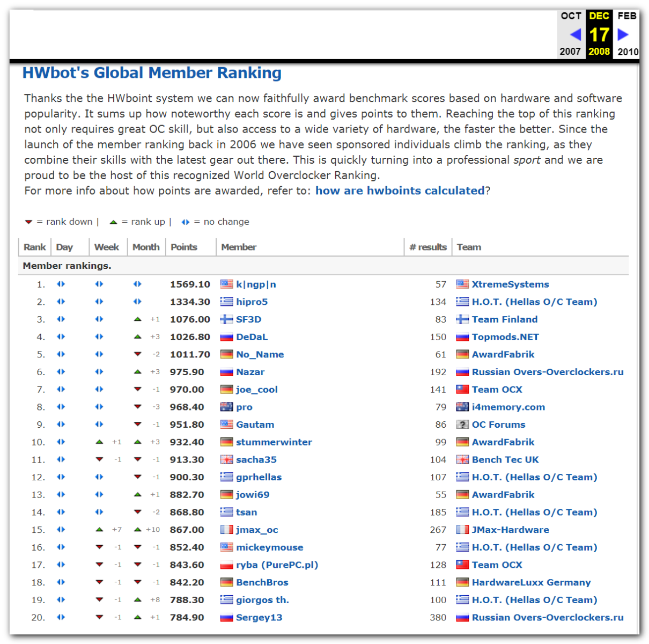
Task: Click the red rank down legend icon
Action: click(x=28, y=222)
